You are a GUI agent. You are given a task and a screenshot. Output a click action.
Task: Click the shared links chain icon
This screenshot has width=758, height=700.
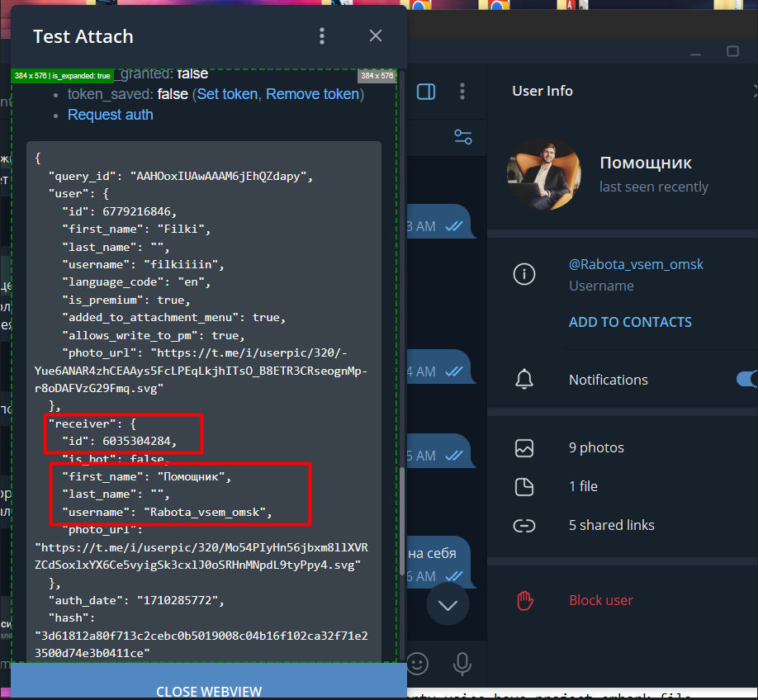tap(524, 525)
